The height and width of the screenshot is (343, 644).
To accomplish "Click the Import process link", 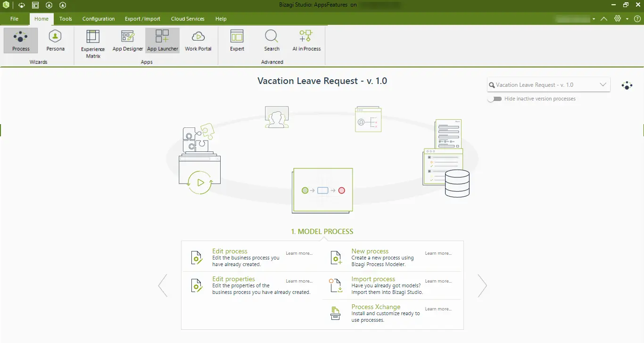I will (x=373, y=279).
